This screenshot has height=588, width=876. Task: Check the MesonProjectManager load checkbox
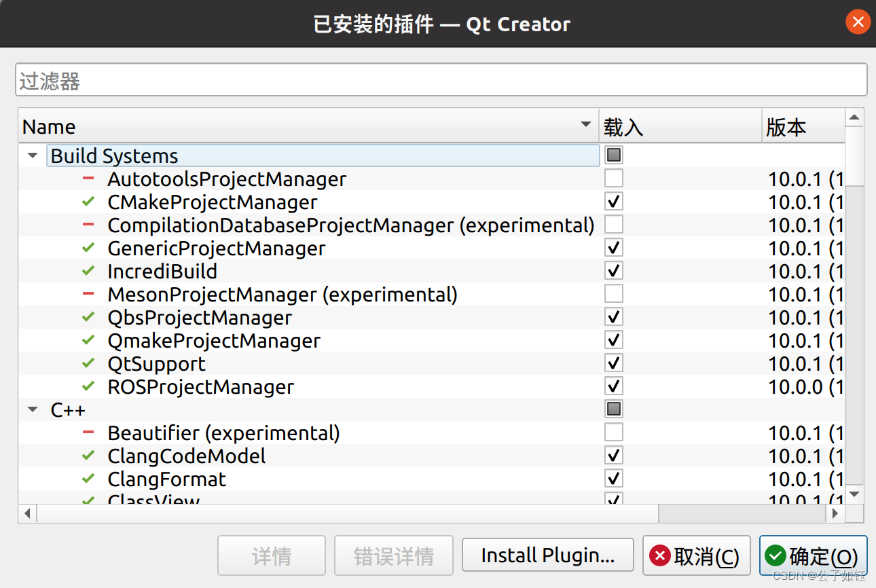(614, 294)
